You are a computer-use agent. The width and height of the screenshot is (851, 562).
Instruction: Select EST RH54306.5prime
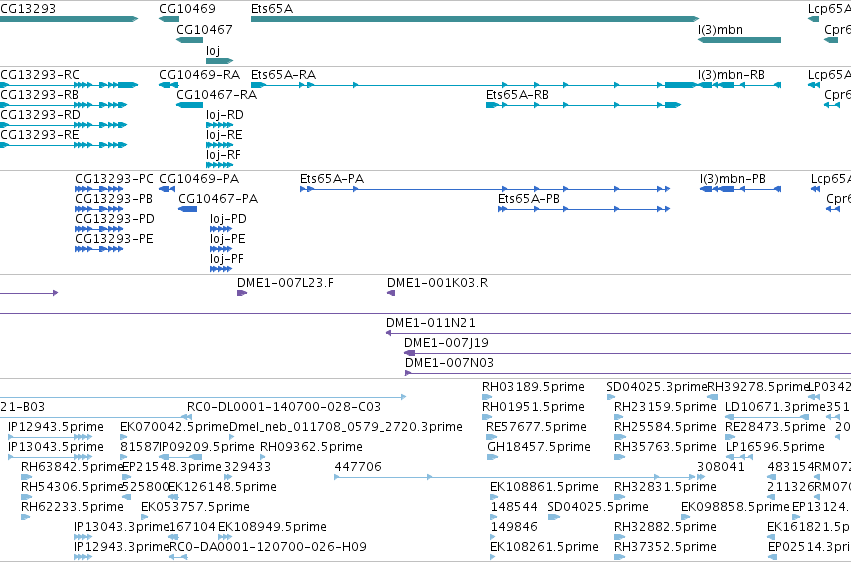pos(26,497)
